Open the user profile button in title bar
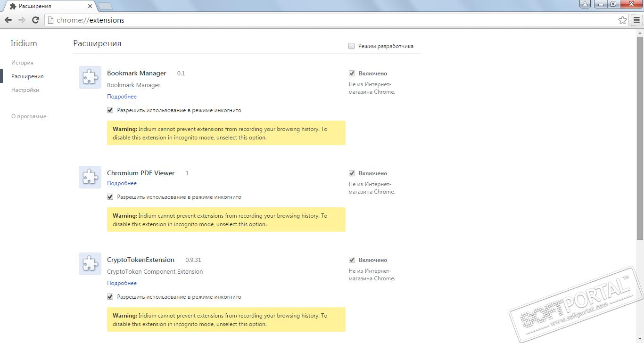The image size is (644, 343). pyautogui.click(x=585, y=4)
